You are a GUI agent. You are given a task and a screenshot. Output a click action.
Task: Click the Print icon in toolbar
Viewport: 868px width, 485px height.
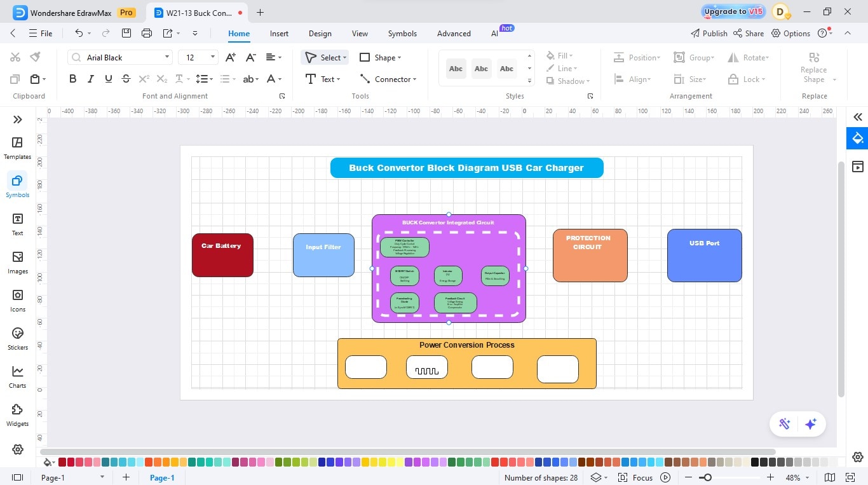[x=147, y=33]
